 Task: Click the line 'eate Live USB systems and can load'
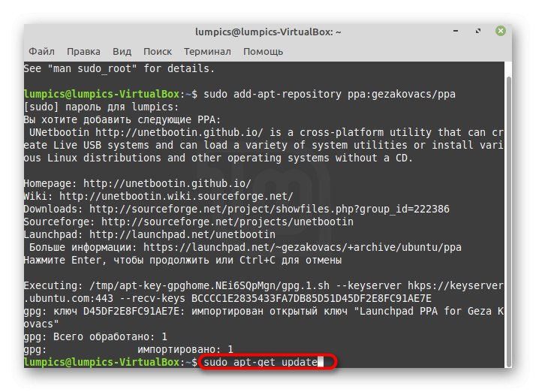[128, 145]
